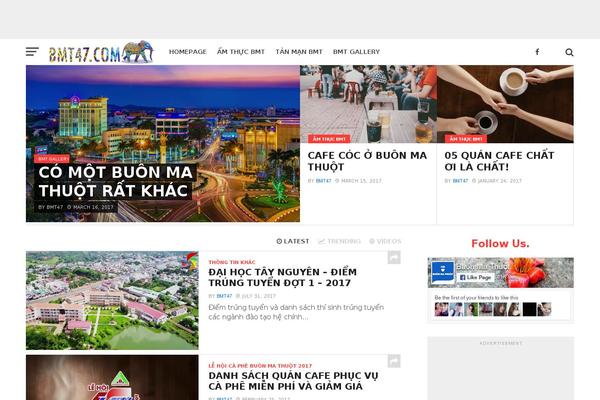Click Ẩm Thực BMT tag on 05 Quán Cafe
The height and width of the screenshot is (400, 600).
(x=466, y=139)
